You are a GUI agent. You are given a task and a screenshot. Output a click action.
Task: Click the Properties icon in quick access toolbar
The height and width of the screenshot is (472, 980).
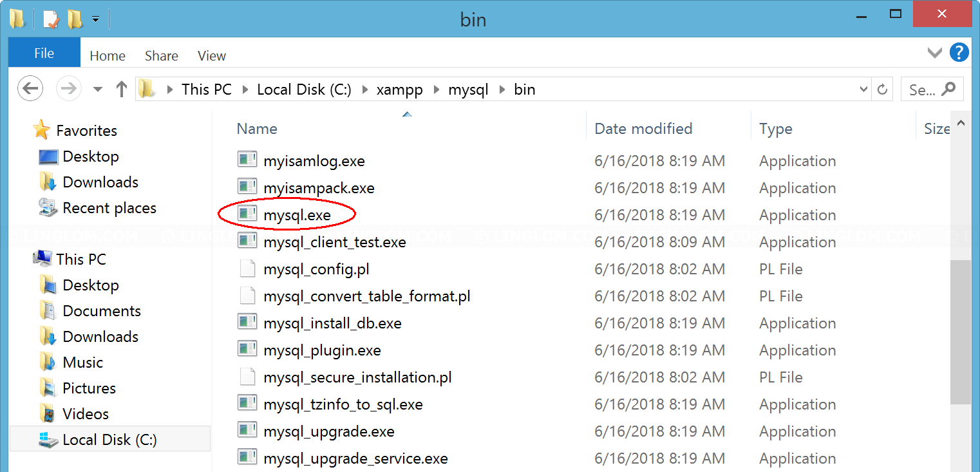(x=52, y=19)
